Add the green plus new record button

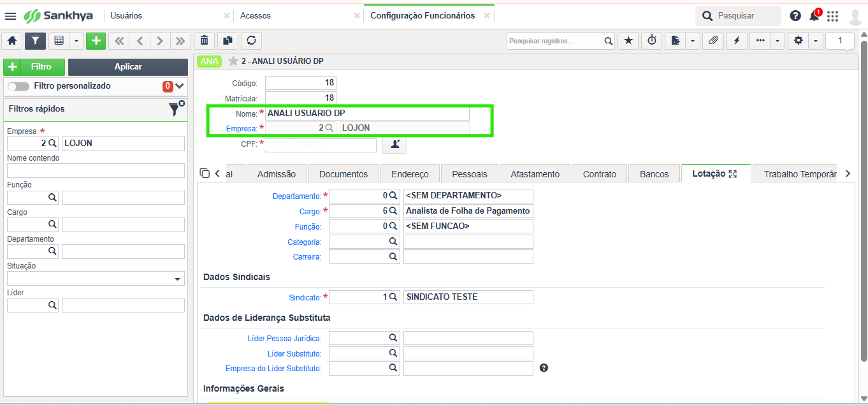coord(96,41)
